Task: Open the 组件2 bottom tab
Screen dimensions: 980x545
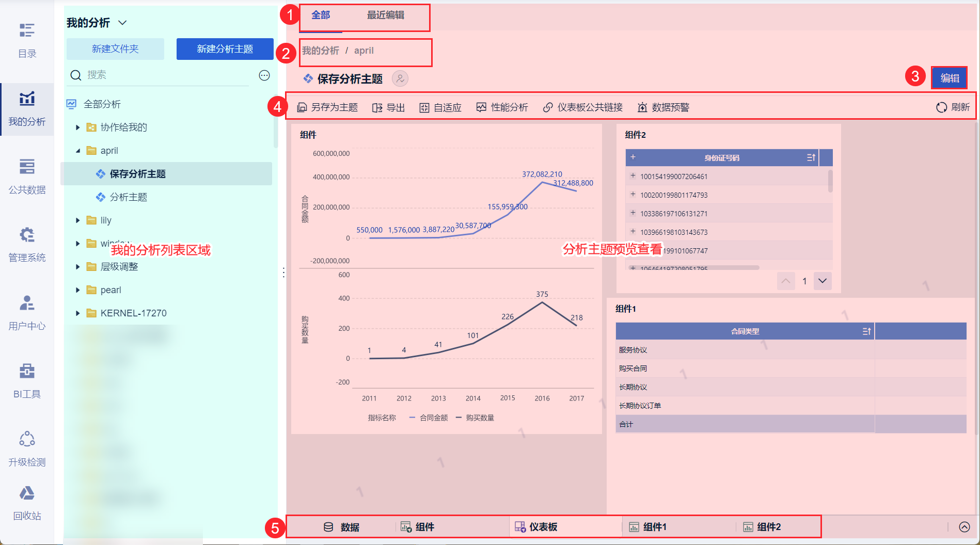Action: click(x=762, y=527)
